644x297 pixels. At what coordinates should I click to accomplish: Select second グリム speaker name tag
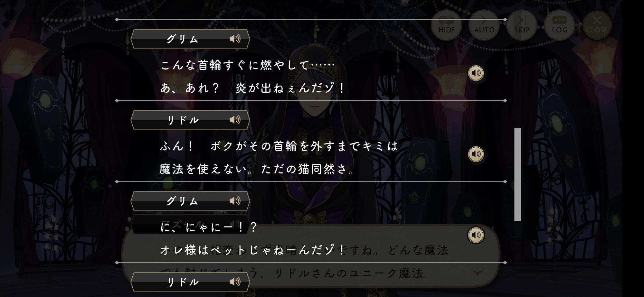(x=190, y=201)
